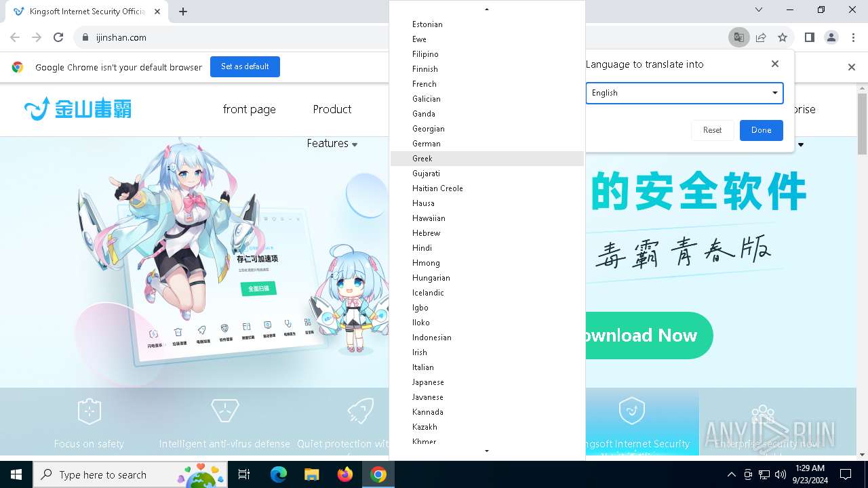Select Kazakh from language list
Image resolution: width=868 pixels, height=488 pixels.
[487, 427]
